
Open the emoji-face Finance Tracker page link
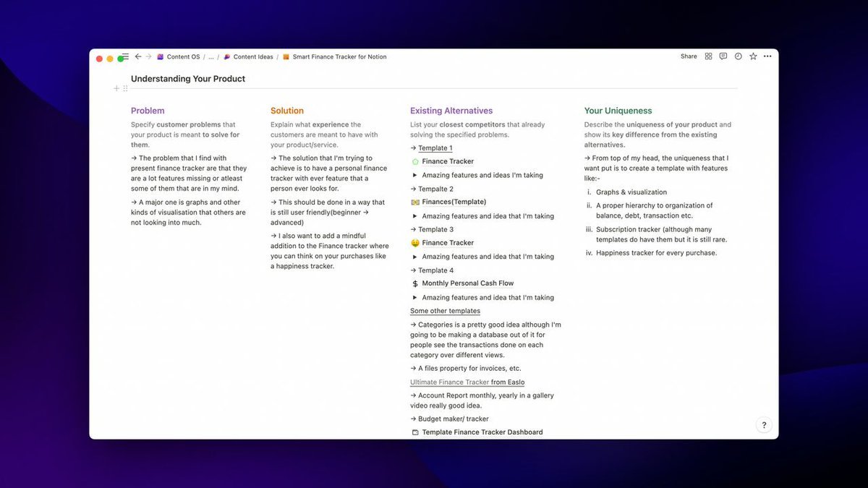pyautogui.click(x=448, y=243)
